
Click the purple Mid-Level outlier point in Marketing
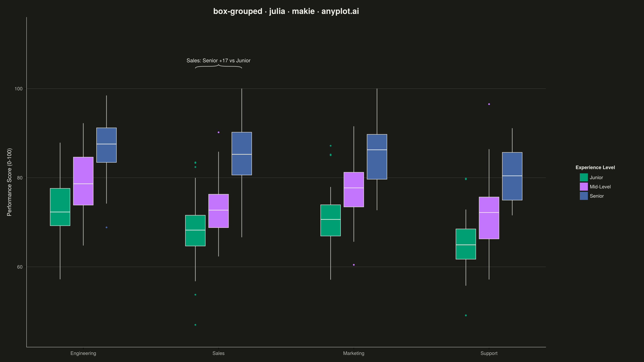click(354, 265)
